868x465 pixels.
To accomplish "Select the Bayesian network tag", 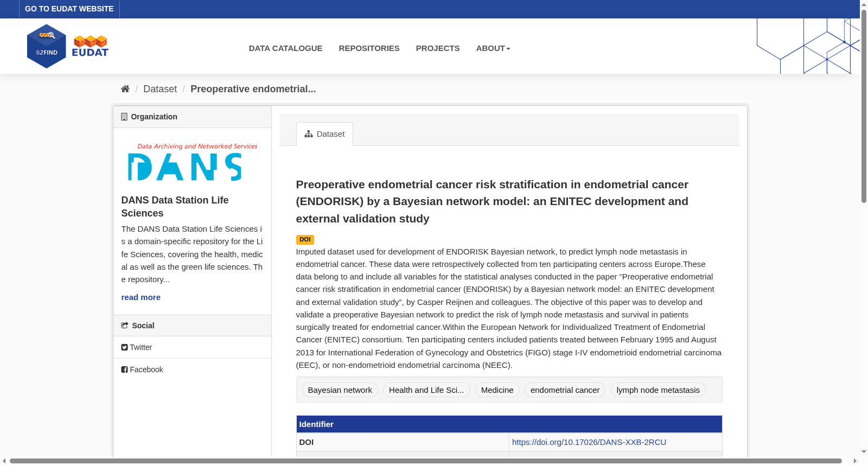I will [x=340, y=390].
